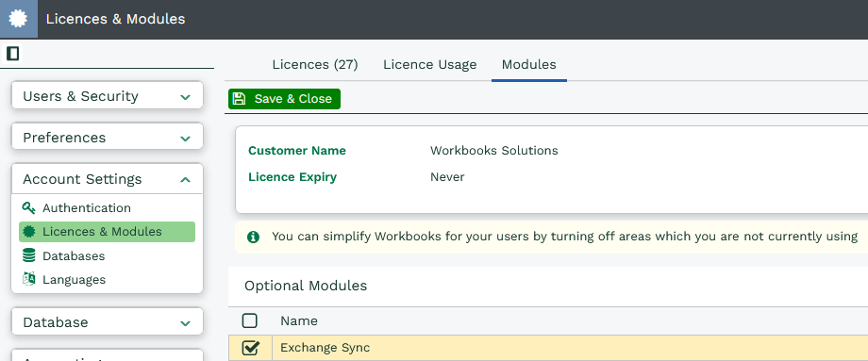Click the Licences & Modules gear icon
The width and height of the screenshot is (868, 361).
pyautogui.click(x=29, y=232)
